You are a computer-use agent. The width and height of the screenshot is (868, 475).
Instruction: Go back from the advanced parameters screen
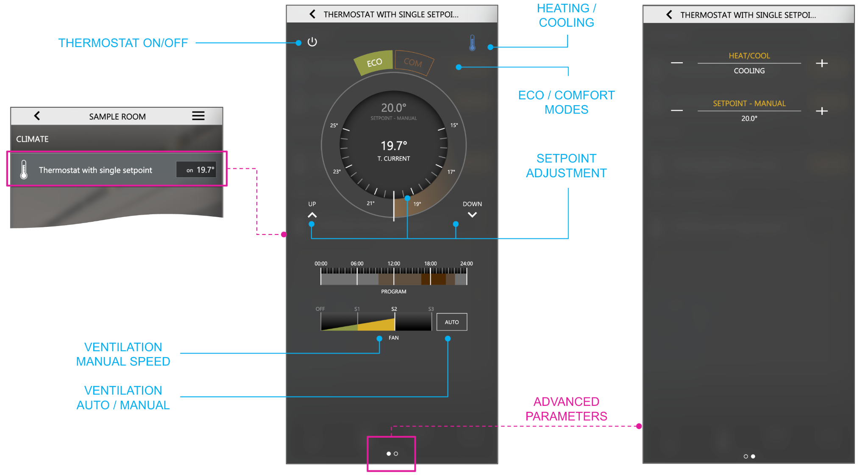pyautogui.click(x=669, y=14)
